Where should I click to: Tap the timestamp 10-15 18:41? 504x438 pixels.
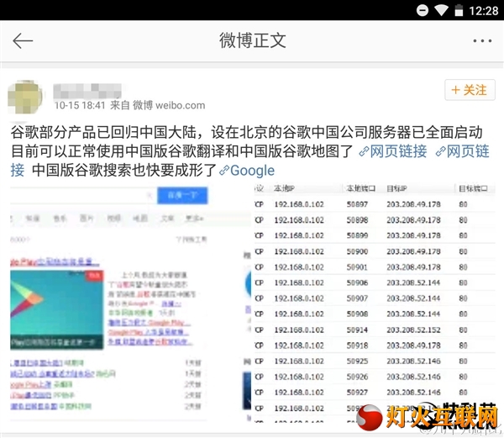[80, 105]
